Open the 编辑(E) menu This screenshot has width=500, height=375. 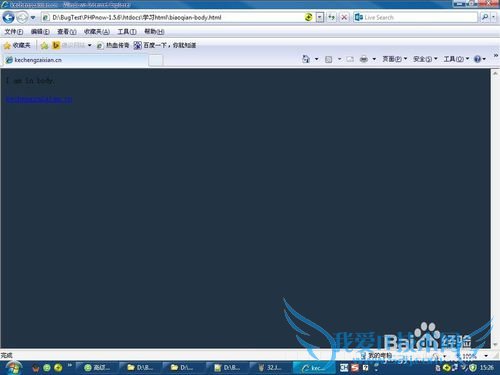[40, 32]
